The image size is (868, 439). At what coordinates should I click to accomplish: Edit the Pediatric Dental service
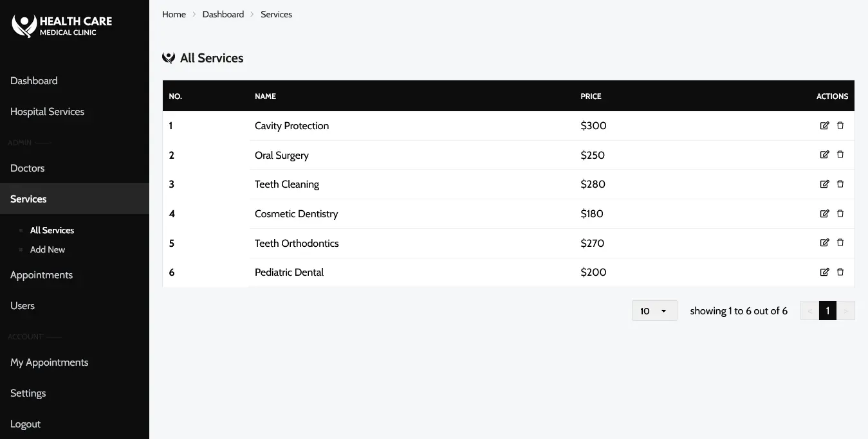[824, 272]
